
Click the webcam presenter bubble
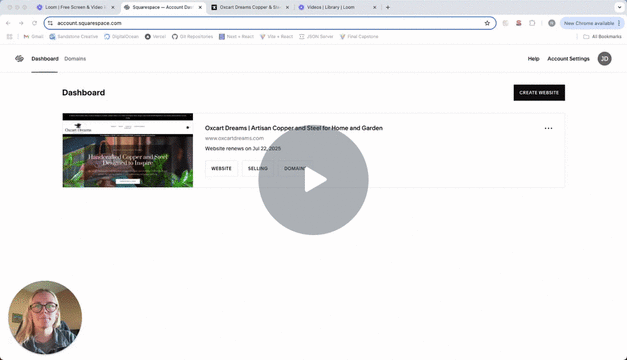pyautogui.click(x=45, y=317)
